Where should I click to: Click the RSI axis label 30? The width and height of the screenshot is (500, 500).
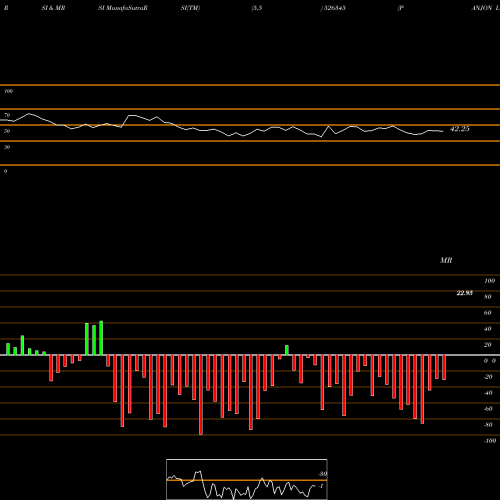pyautogui.click(x=7, y=147)
